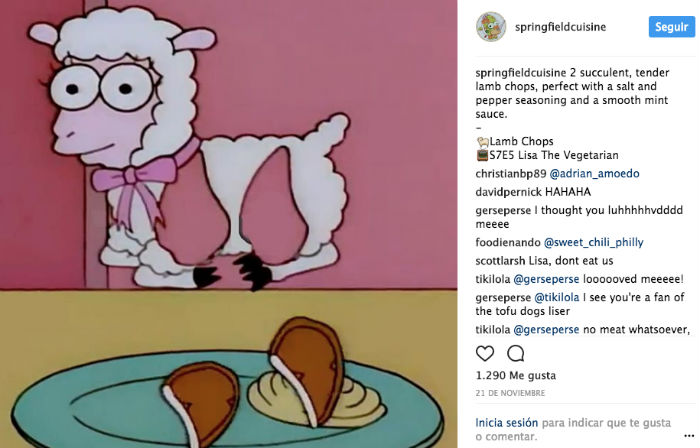Click @tikilola mention in gerseperse's reply
This screenshot has height=448, width=700.
557,297
